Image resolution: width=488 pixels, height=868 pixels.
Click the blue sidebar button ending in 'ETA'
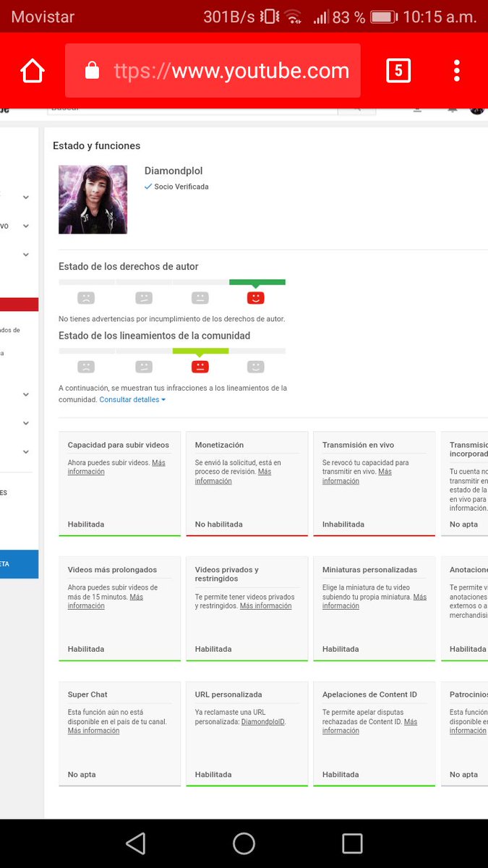pos(19,564)
